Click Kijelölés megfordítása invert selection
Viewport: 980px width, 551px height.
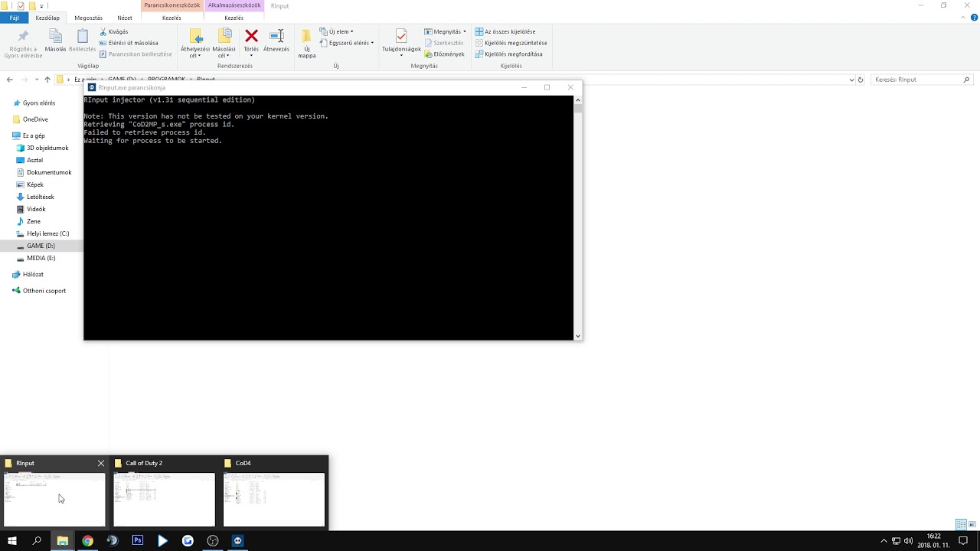tap(508, 54)
